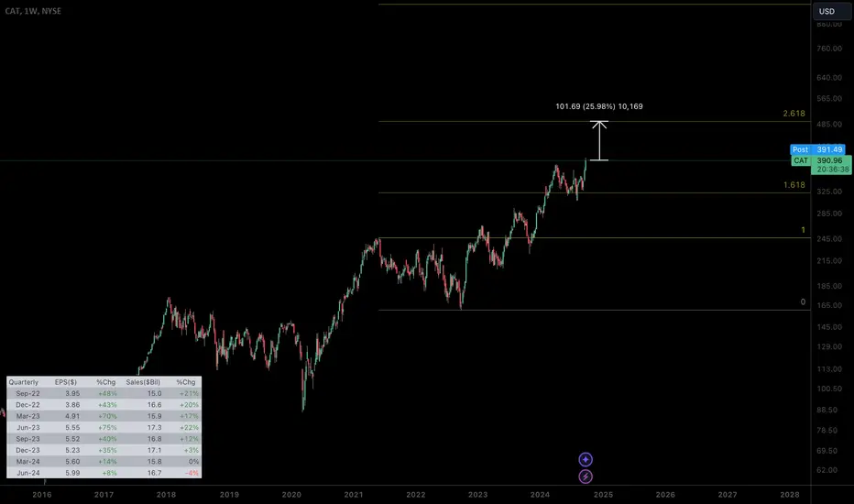Click the purple lightning bolt event marker
This screenshot has width=854, height=504.
click(x=586, y=477)
